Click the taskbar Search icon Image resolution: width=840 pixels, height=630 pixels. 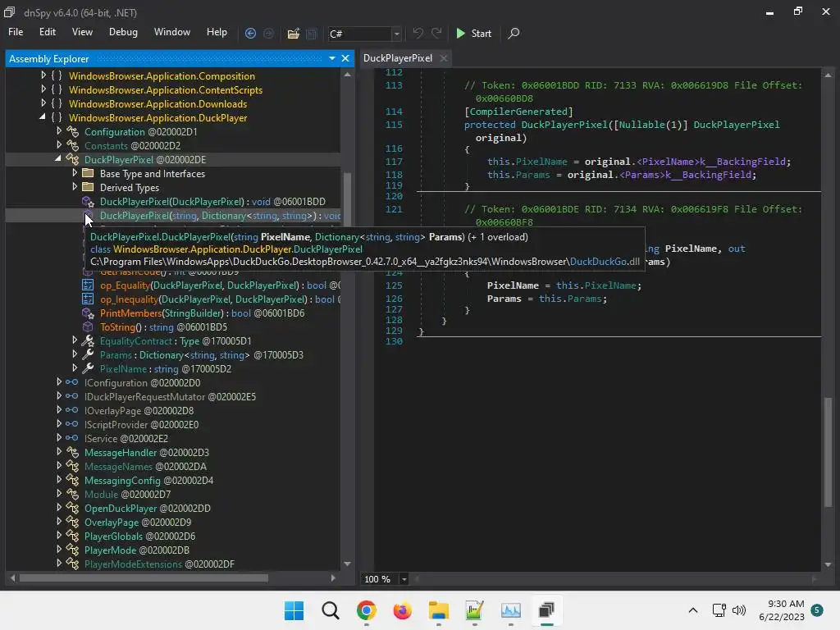click(x=331, y=610)
